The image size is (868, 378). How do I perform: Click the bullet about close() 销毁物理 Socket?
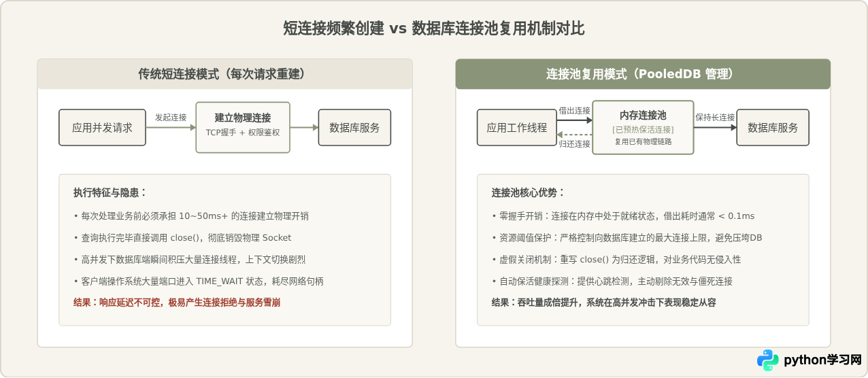[x=182, y=238]
